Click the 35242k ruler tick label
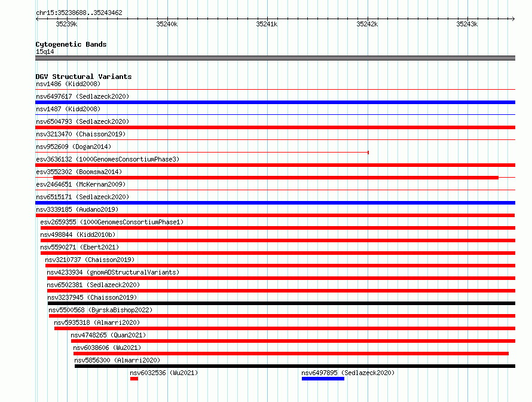This screenshot has width=532, height=402. [367, 24]
